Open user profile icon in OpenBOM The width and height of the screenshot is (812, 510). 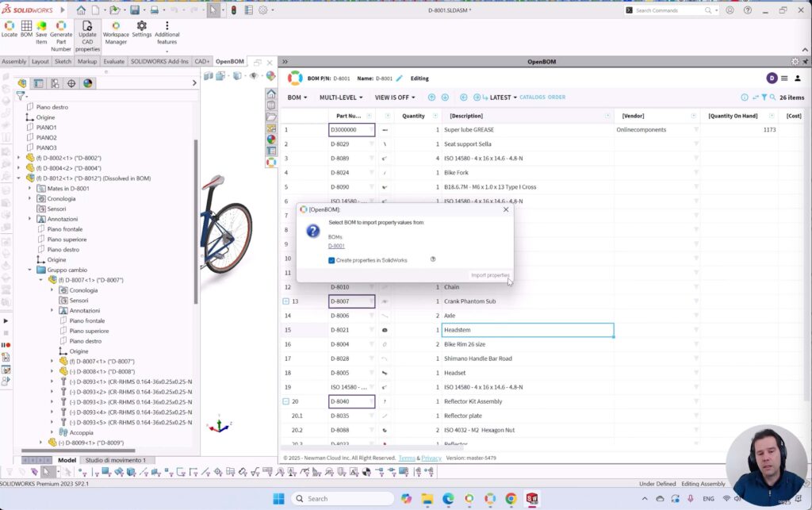pos(798,79)
